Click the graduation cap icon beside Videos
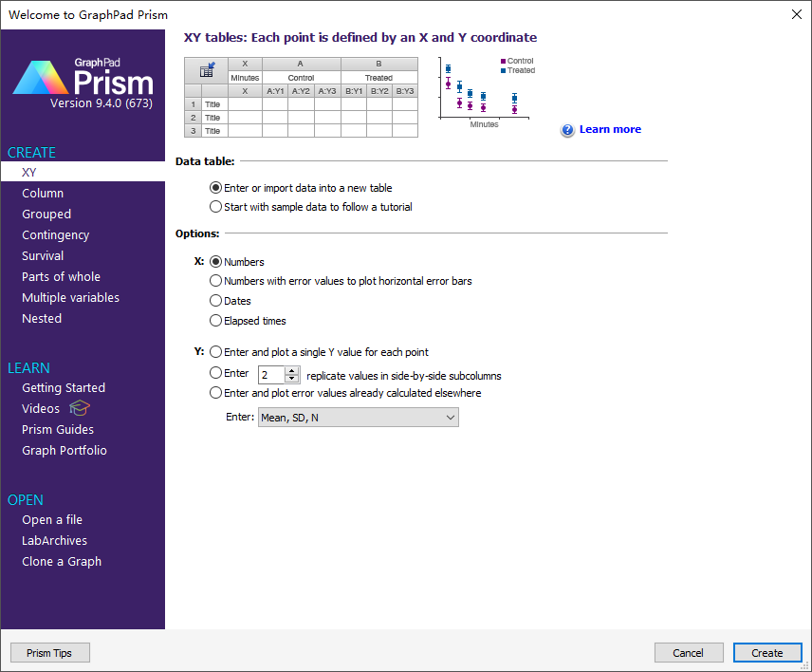The width and height of the screenshot is (812, 672). [80, 408]
